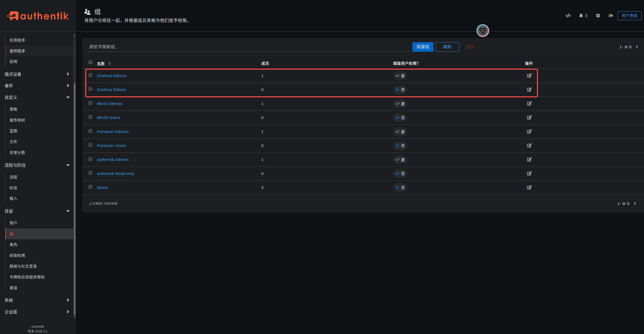Click the sign-out icon in the header
The height and width of the screenshot is (334, 644).
click(611, 16)
